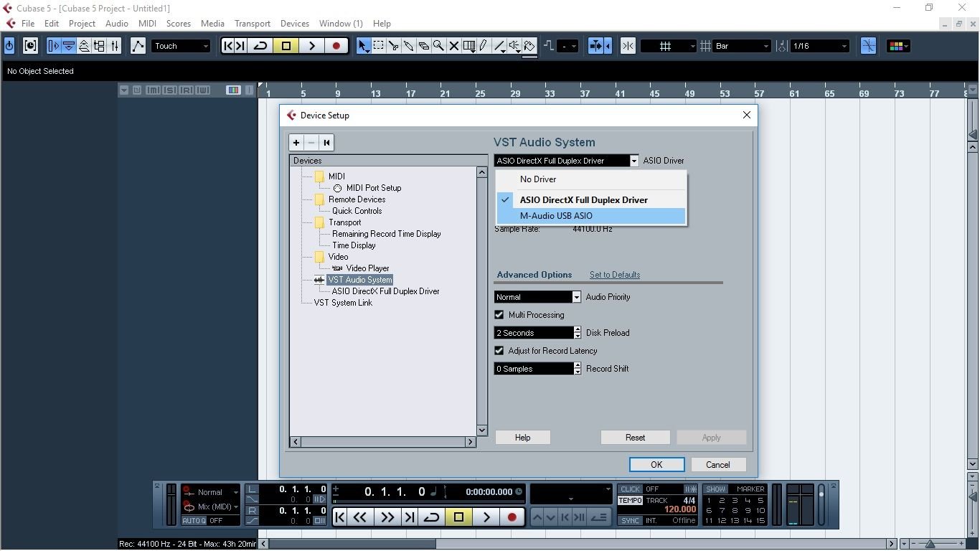Select the Object Selection arrow tool
Image resolution: width=980 pixels, height=551 pixels.
[x=364, y=46]
